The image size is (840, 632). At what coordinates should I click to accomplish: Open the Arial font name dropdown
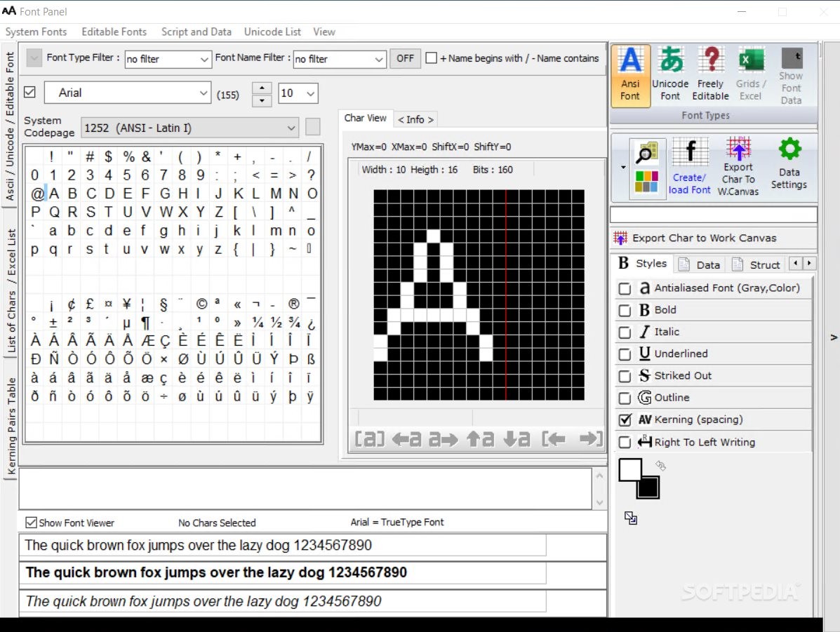127,93
